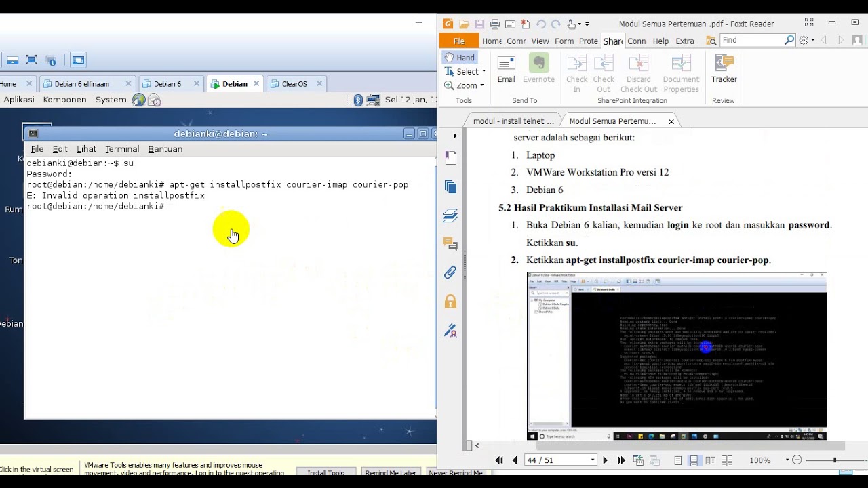868x488 pixels.
Task: Open the terminal Bantuan menu
Action: (x=165, y=149)
